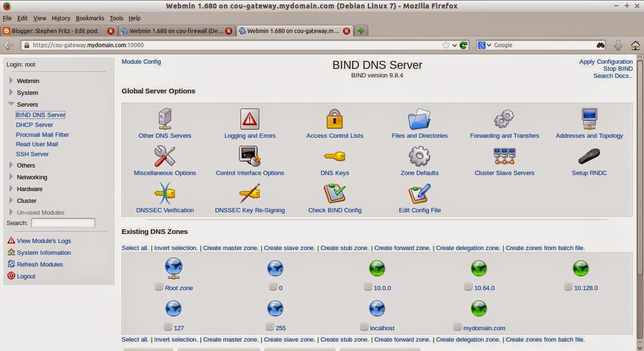This screenshot has width=644, height=351.
Task: Open the Edit menu
Action: pyautogui.click(x=22, y=18)
